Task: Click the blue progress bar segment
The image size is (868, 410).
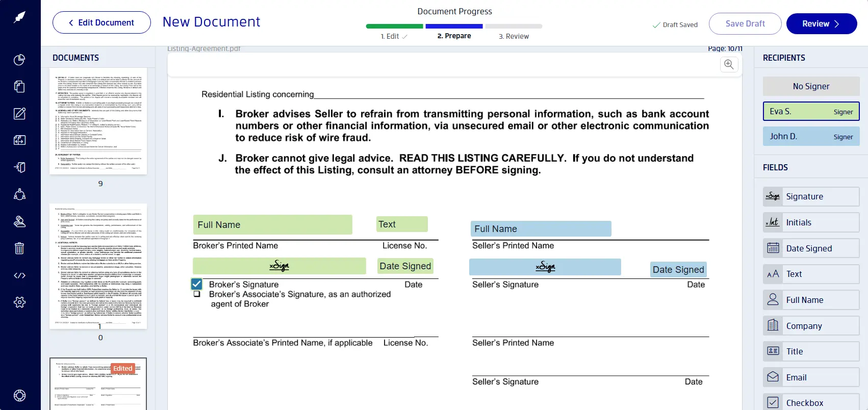Action: tap(454, 26)
